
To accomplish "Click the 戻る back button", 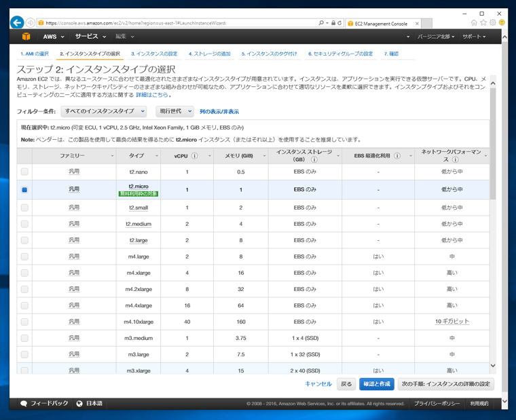I will point(346,384).
